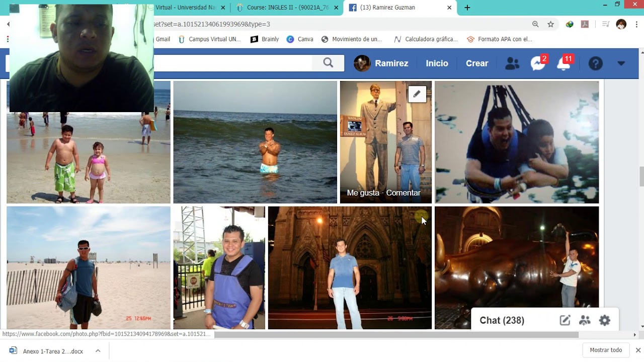Image resolution: width=644 pixels, height=362 pixels.
Task: Open the bungee swing ride photo
Action: (517, 142)
